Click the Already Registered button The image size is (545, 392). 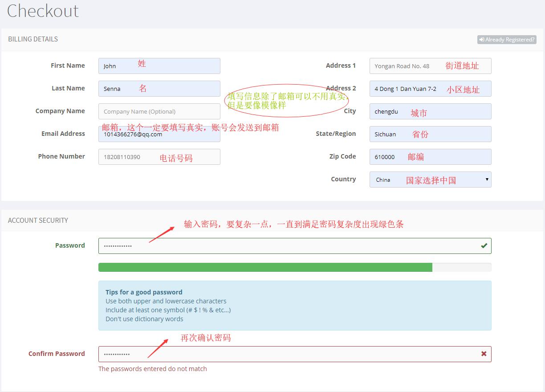pyautogui.click(x=507, y=40)
